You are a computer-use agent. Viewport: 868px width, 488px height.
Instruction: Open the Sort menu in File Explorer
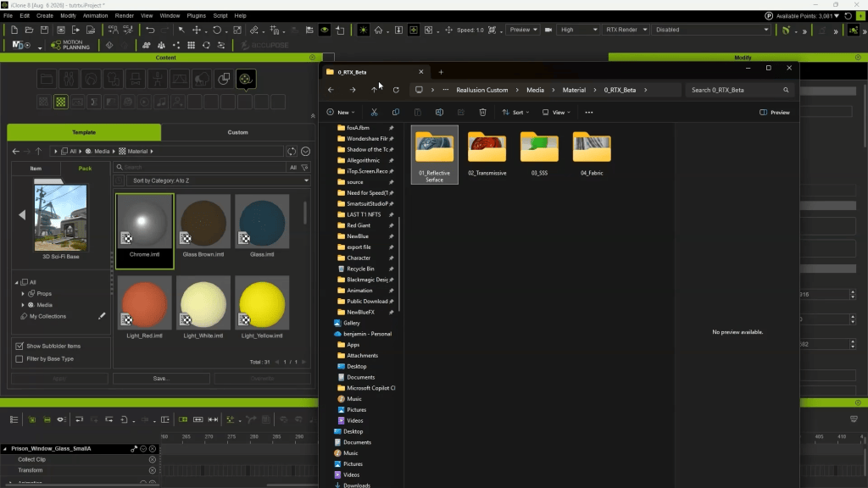coord(515,113)
